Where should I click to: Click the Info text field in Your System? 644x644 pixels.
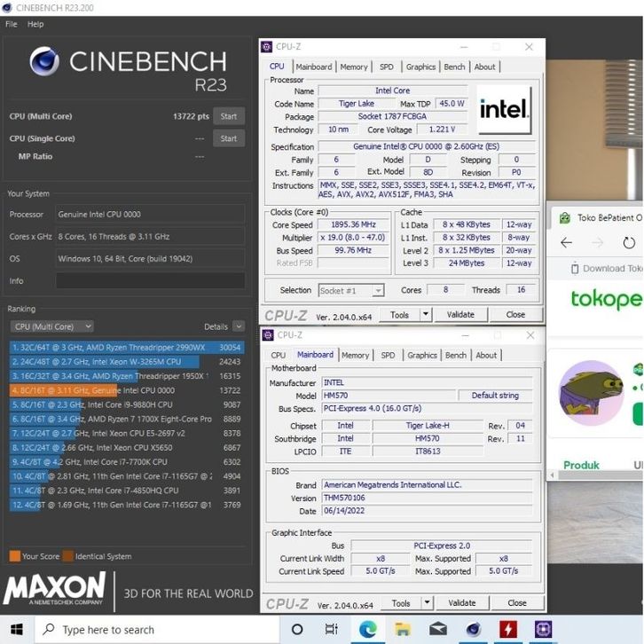point(149,280)
